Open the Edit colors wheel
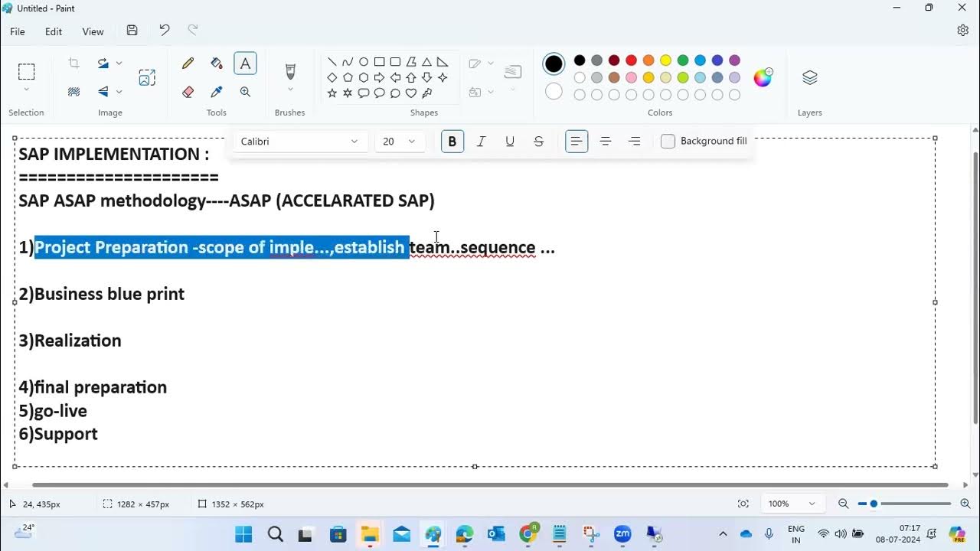This screenshot has width=980, height=551. (x=763, y=77)
